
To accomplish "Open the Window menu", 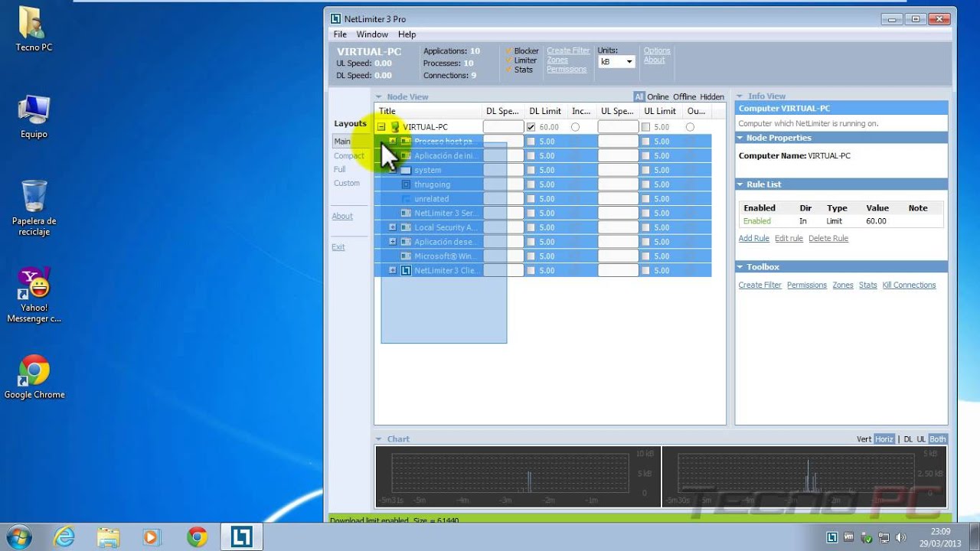I will click(372, 34).
